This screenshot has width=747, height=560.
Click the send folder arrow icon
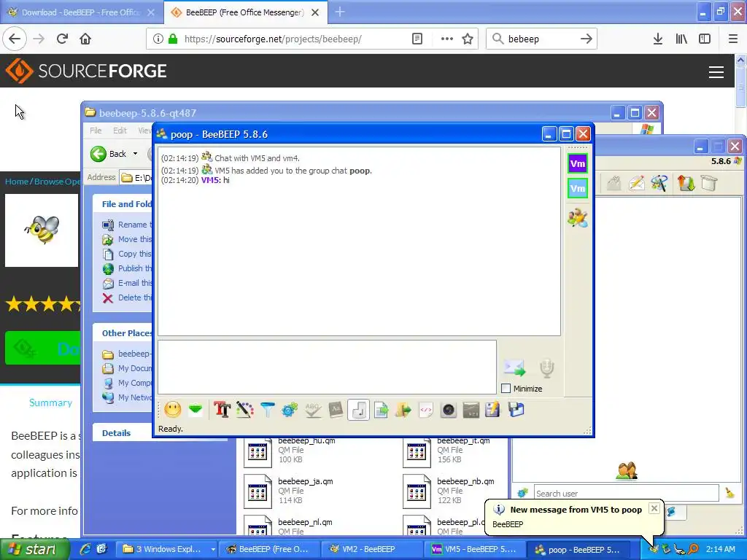tap(403, 410)
